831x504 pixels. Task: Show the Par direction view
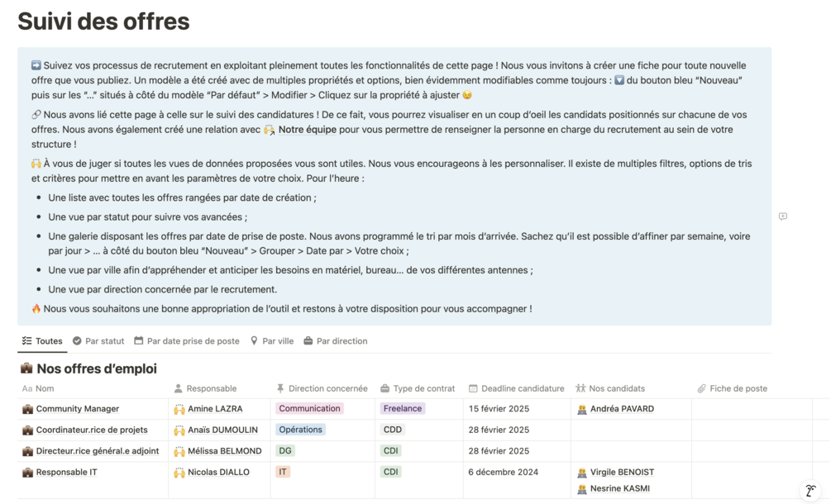(336, 341)
